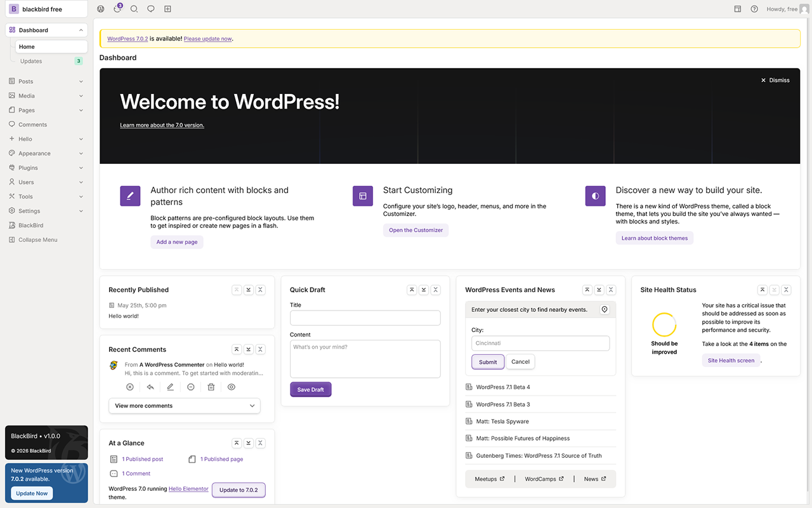Toggle the Recently Published panel

click(261, 290)
